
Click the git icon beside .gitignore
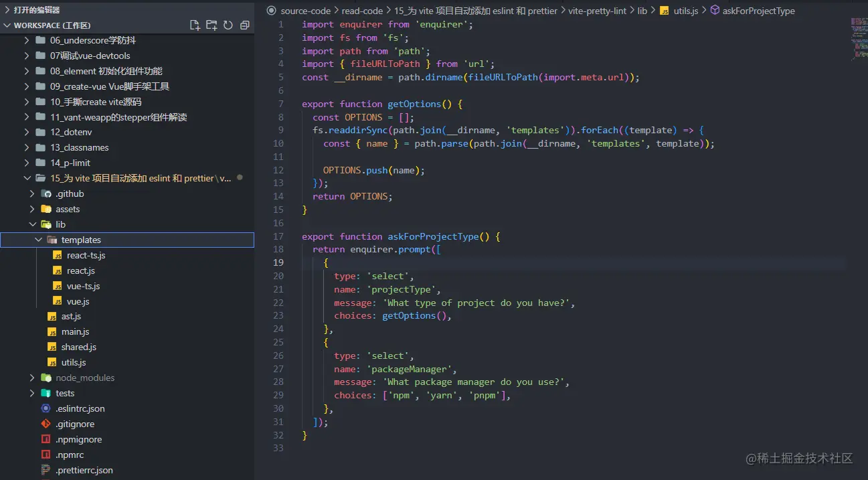(46, 424)
